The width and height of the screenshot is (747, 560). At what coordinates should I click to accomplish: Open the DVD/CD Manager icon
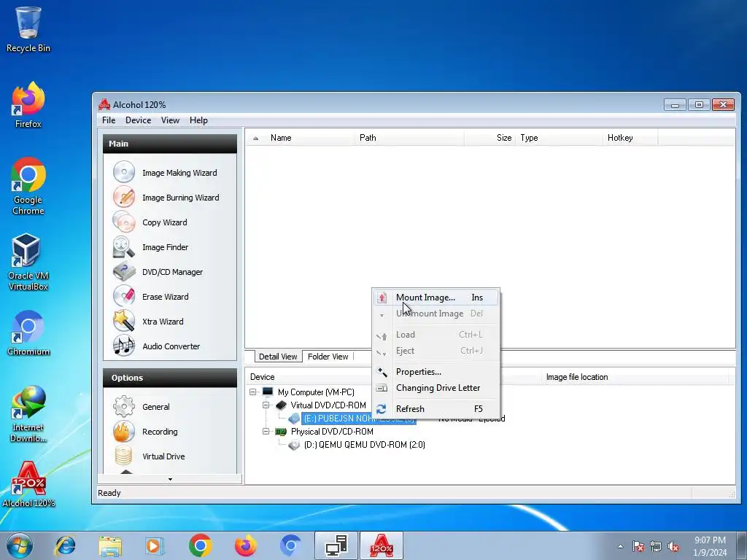tap(124, 271)
